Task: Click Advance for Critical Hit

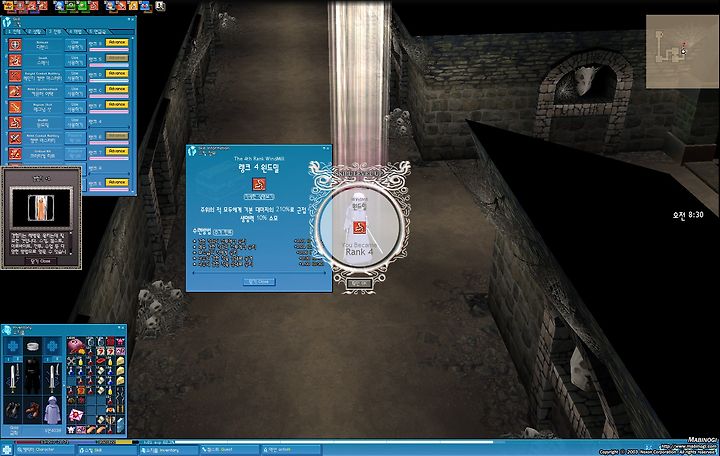Action: [117, 151]
